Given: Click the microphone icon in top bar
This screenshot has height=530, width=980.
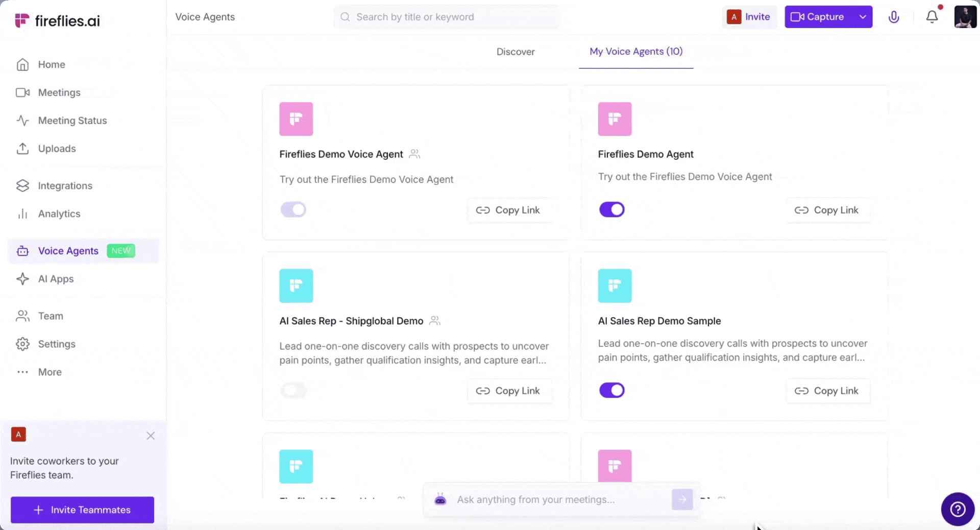Looking at the screenshot, I should (894, 17).
